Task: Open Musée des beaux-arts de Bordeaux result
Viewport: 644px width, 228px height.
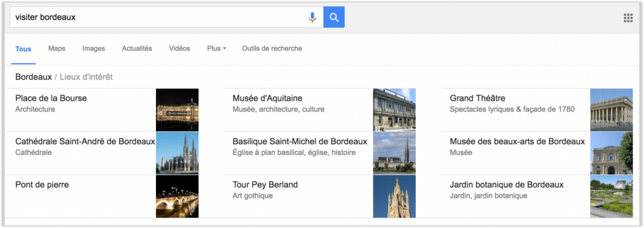Action: coord(517,142)
